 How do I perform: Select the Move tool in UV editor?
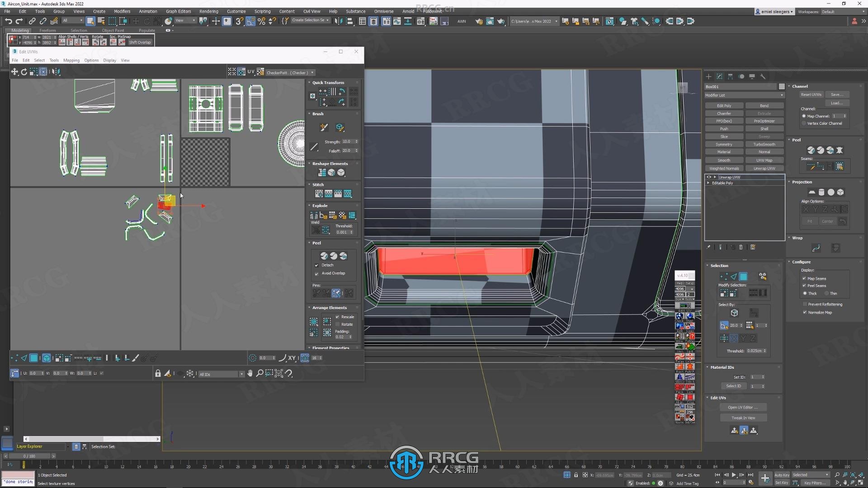click(x=15, y=71)
